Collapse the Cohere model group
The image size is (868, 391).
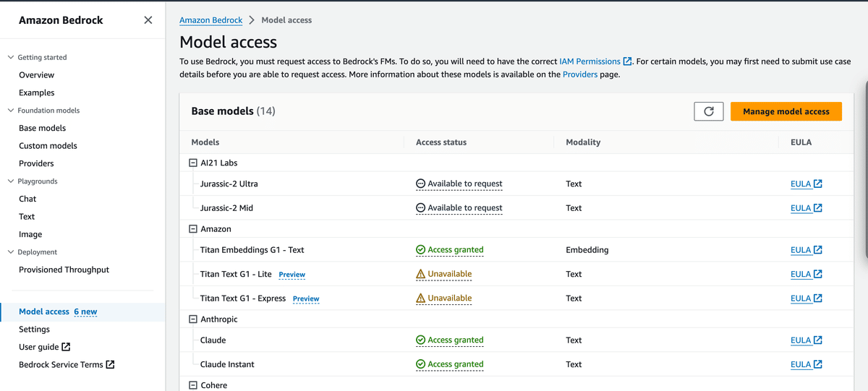193,385
